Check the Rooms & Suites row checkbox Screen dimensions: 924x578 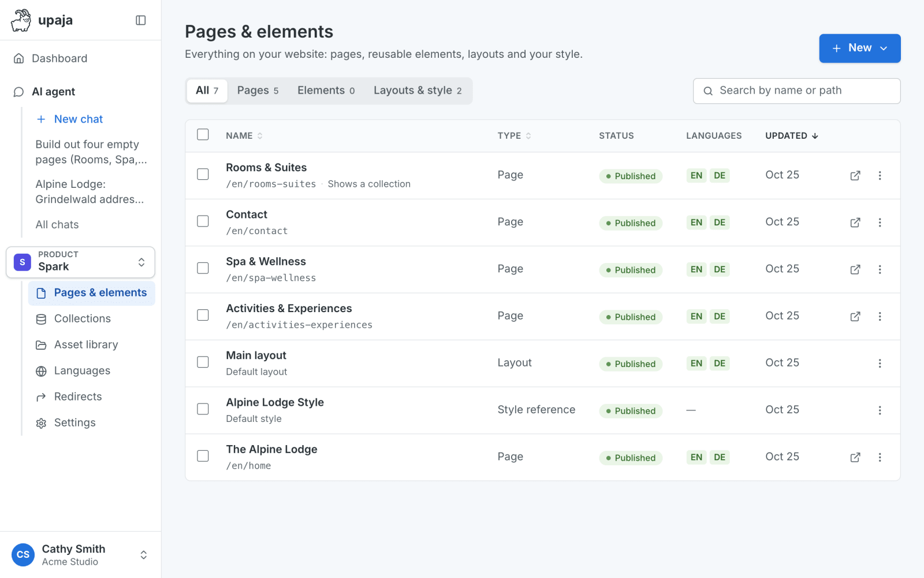(203, 174)
